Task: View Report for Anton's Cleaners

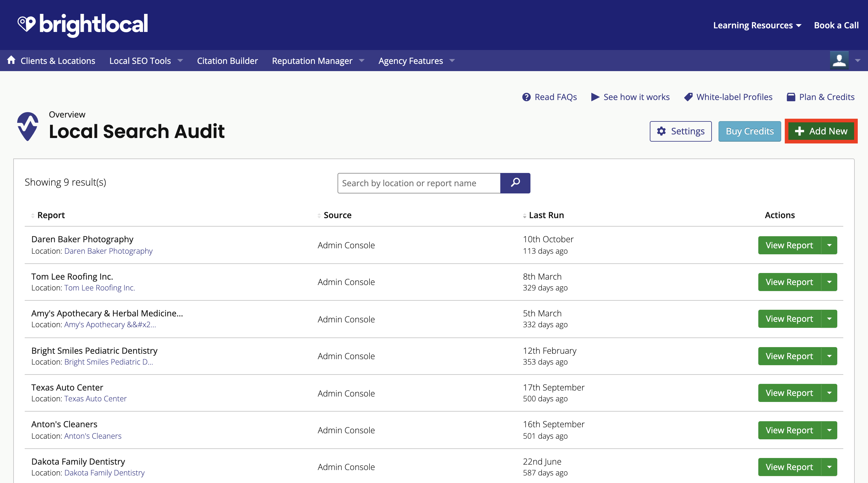Action: pyautogui.click(x=789, y=430)
